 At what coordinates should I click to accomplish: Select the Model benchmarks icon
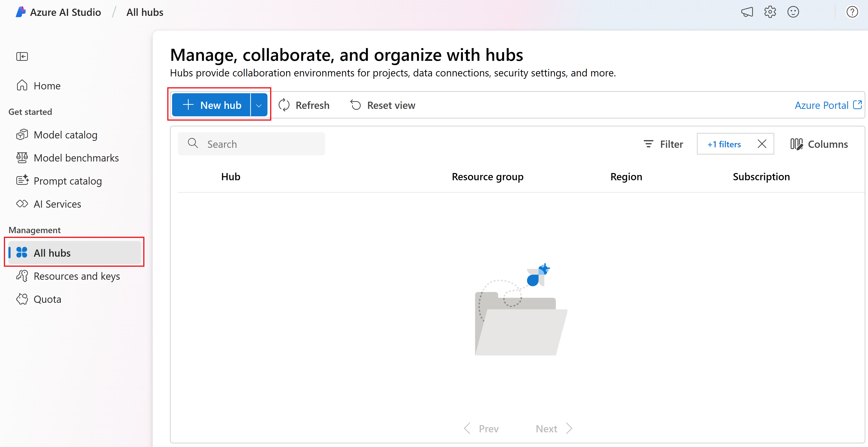click(x=21, y=158)
